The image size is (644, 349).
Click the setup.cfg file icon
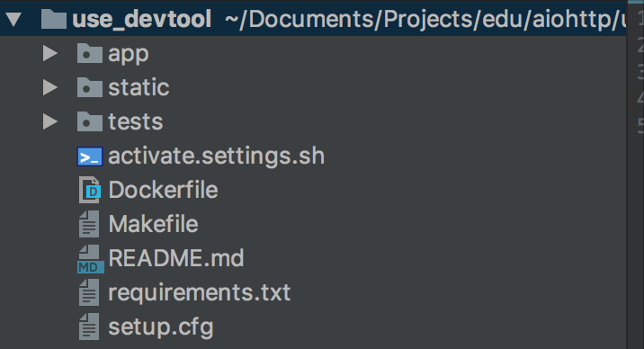coord(89,327)
